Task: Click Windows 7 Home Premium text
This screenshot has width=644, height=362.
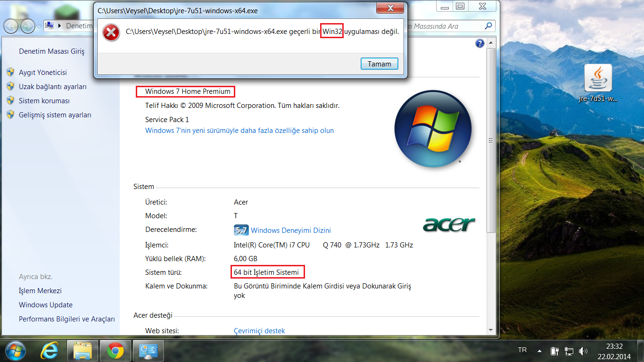Action: [x=188, y=91]
